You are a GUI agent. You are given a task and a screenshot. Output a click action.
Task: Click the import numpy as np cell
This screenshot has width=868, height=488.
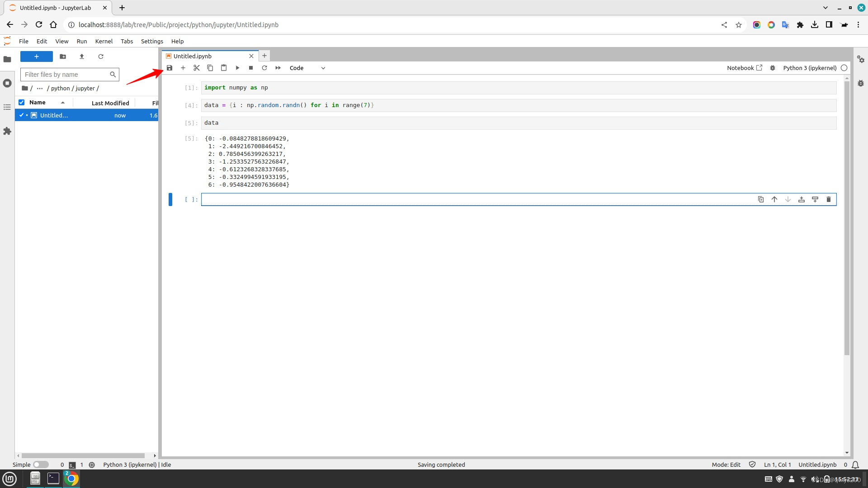[519, 88]
